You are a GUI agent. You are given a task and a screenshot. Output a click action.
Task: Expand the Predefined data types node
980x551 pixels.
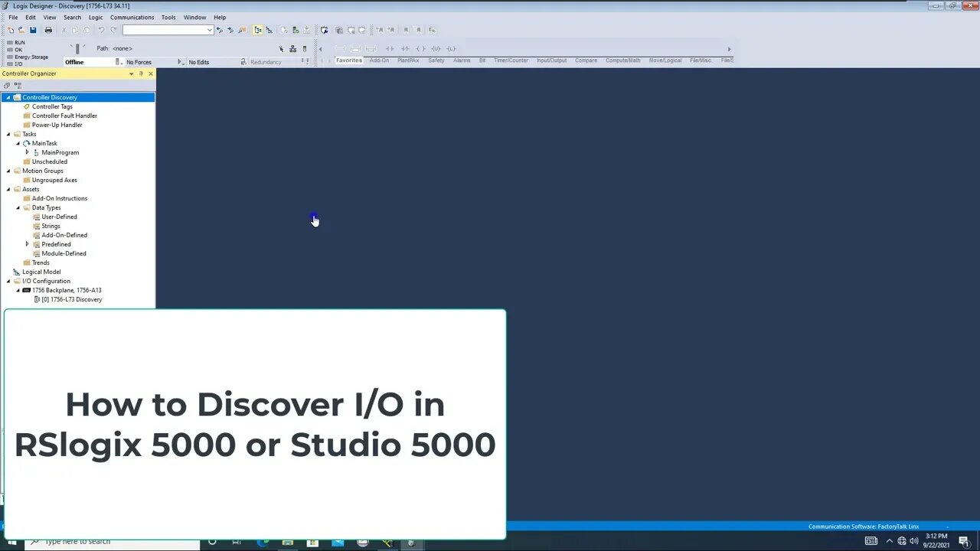[x=28, y=244]
